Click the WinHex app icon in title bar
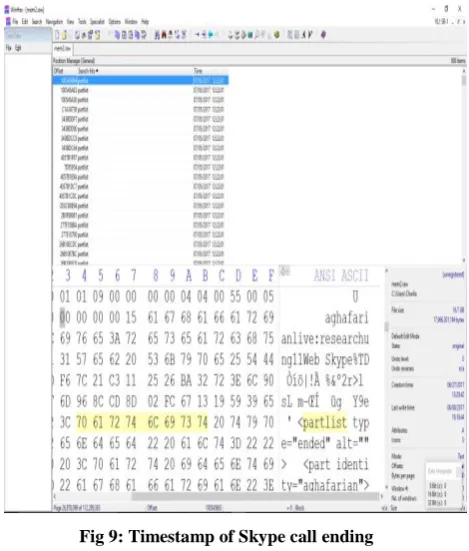 coord(7,9)
